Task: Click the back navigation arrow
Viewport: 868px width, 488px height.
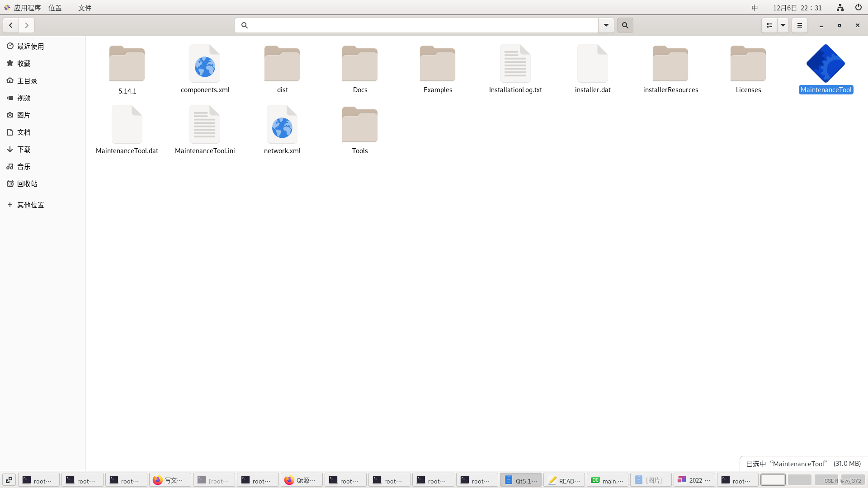Action: pos(10,25)
